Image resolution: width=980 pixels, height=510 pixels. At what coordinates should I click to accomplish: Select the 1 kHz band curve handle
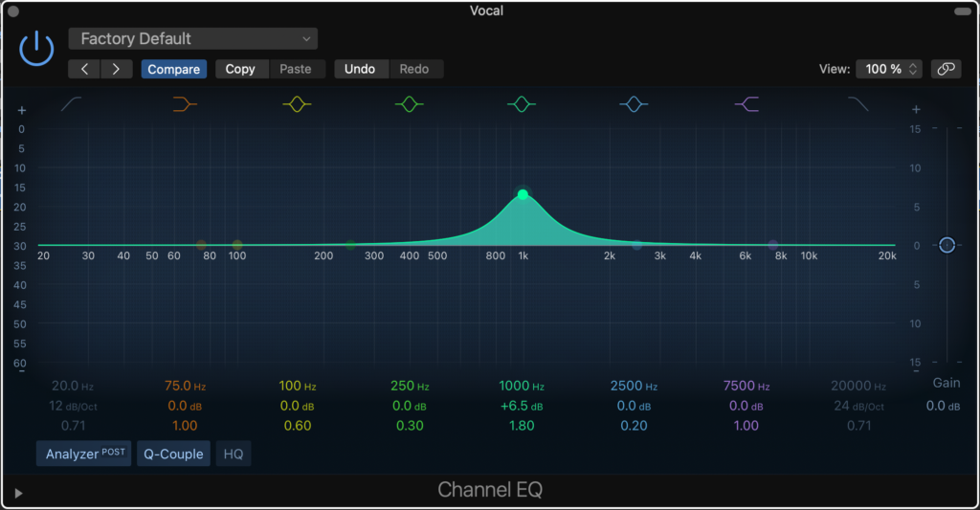(x=523, y=194)
